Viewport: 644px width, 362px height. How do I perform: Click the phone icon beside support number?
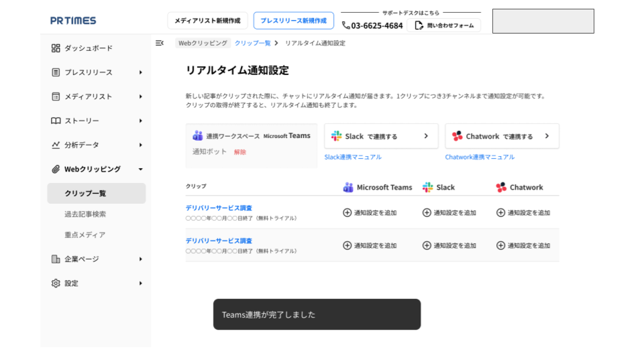(346, 25)
